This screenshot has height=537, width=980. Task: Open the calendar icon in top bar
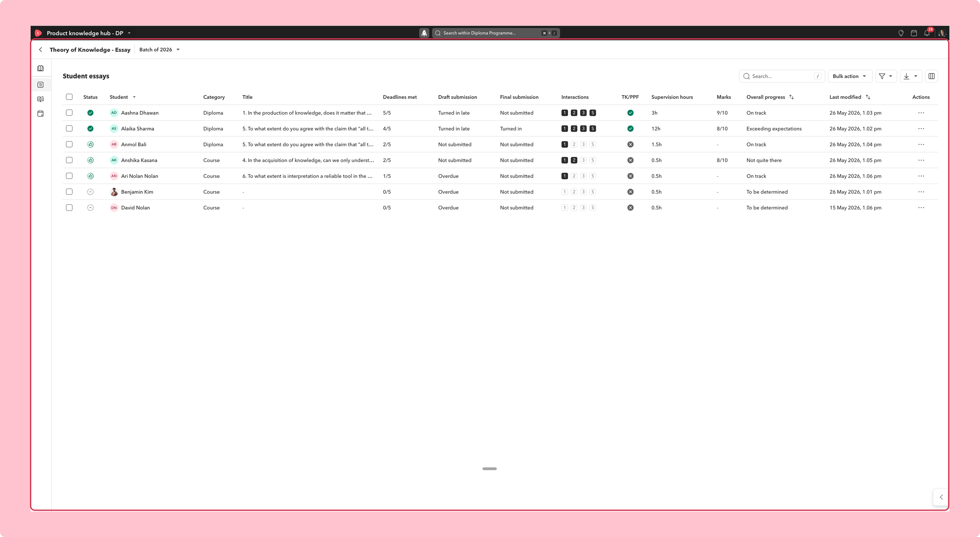pyautogui.click(x=914, y=33)
